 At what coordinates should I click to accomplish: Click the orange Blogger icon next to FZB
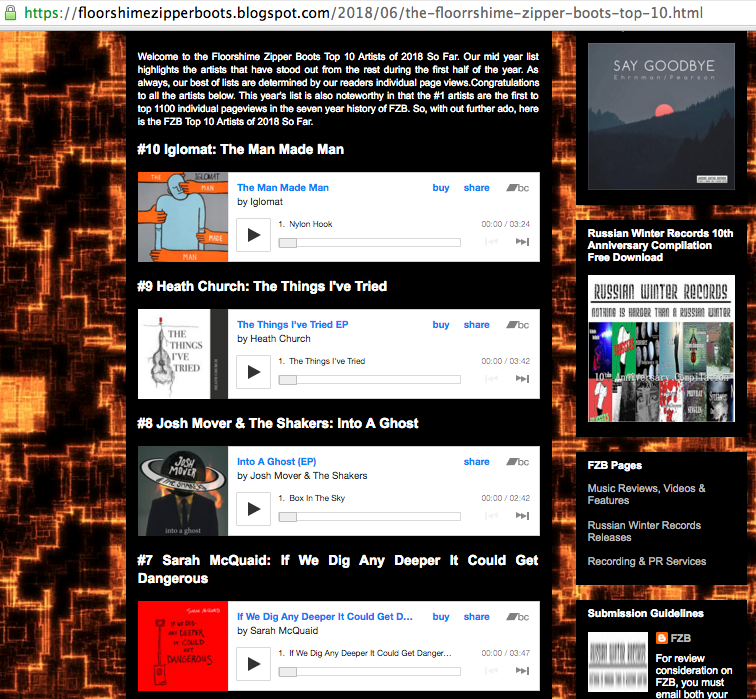(x=662, y=638)
